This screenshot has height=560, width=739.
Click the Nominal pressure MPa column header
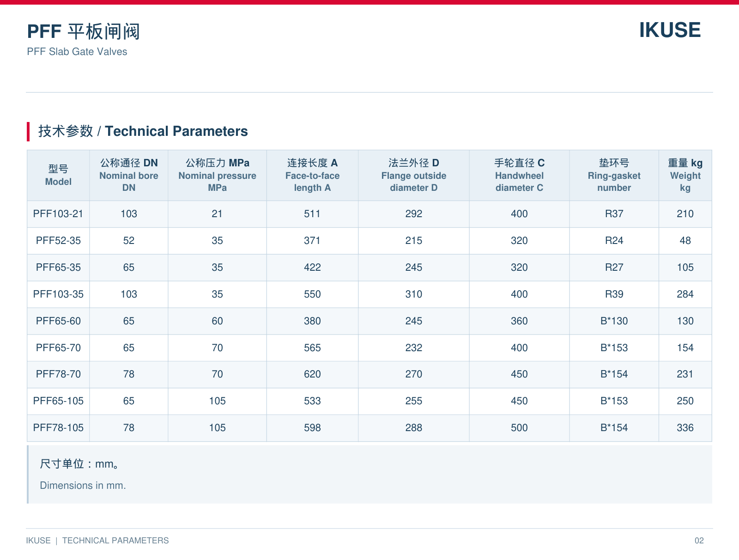pyautogui.click(x=217, y=175)
